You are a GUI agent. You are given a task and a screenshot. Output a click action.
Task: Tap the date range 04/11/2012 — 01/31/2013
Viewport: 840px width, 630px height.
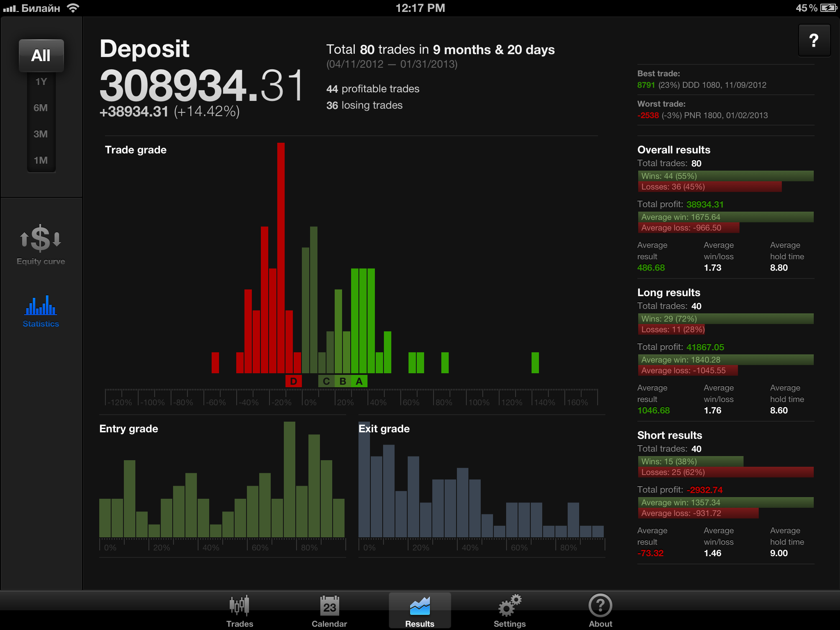(x=392, y=64)
